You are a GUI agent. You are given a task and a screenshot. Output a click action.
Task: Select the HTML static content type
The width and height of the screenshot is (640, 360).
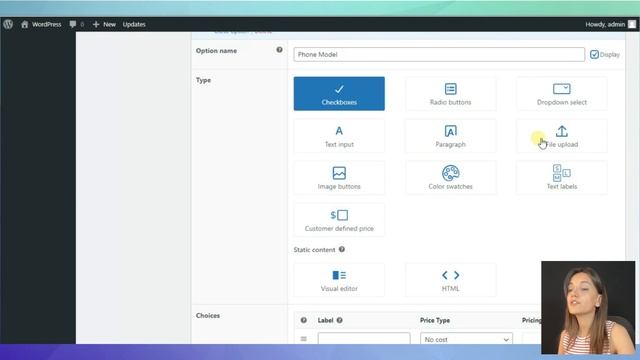click(x=450, y=280)
